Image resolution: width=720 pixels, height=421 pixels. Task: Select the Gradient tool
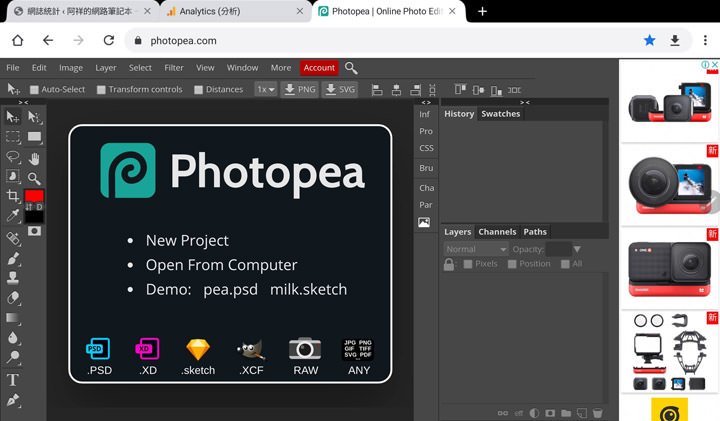pos(12,318)
